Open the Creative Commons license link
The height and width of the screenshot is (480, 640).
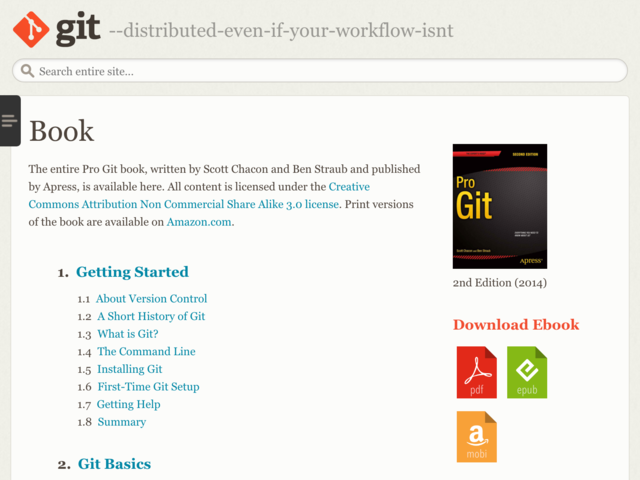point(199,196)
